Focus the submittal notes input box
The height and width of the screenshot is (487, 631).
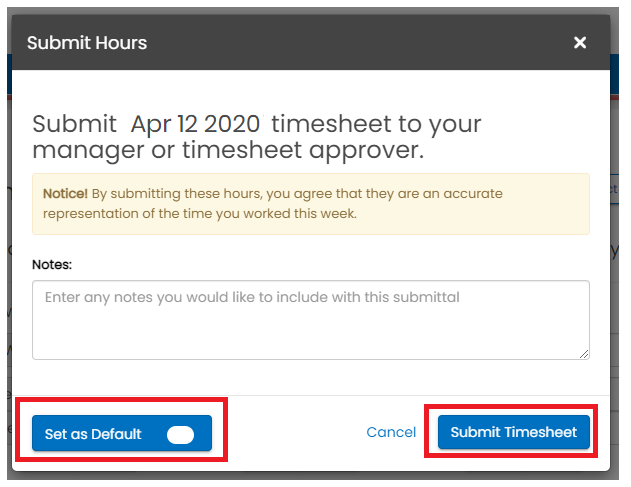click(310, 319)
